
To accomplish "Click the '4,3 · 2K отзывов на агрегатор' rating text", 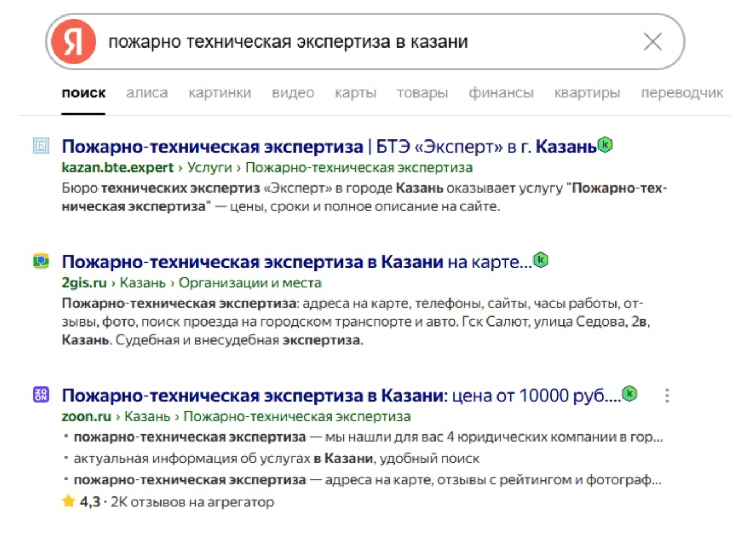I will tap(177, 502).
